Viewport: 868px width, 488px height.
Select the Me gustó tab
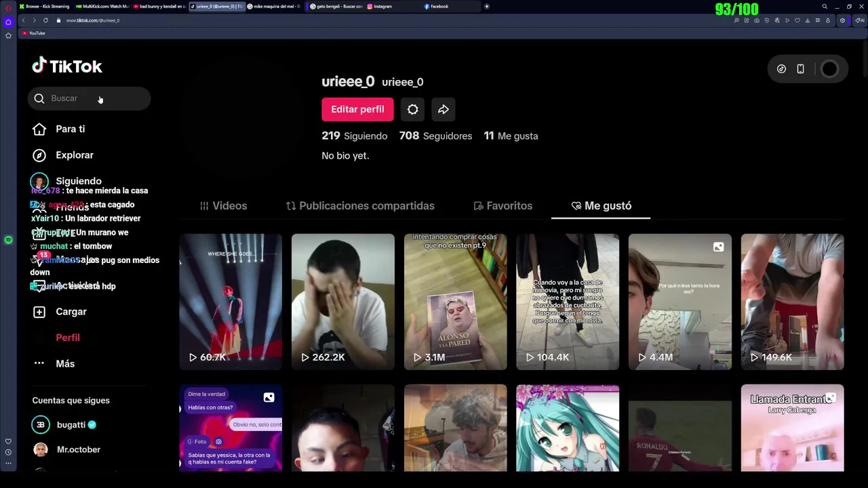[x=601, y=205]
